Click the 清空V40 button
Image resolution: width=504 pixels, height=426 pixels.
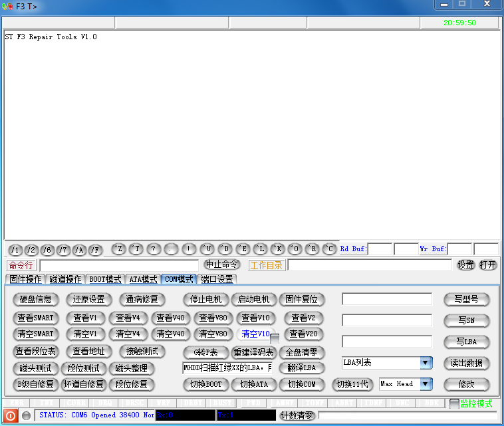(170, 334)
